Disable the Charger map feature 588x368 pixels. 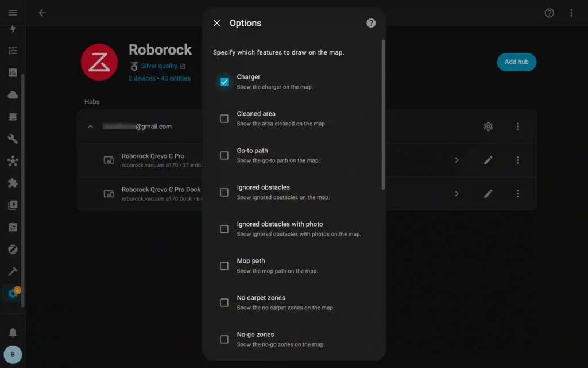tap(224, 82)
